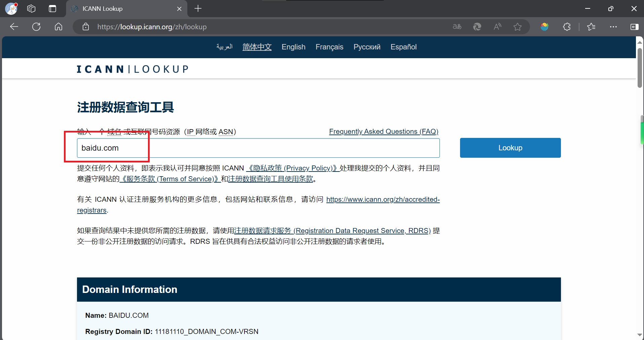Click the ICANN LOOKUP logo

pyautogui.click(x=132, y=69)
